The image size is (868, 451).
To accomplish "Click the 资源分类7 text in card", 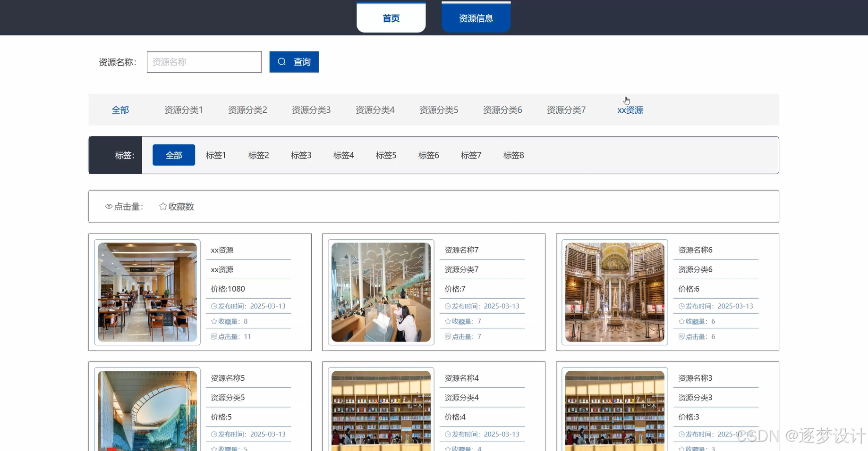I will tap(461, 269).
